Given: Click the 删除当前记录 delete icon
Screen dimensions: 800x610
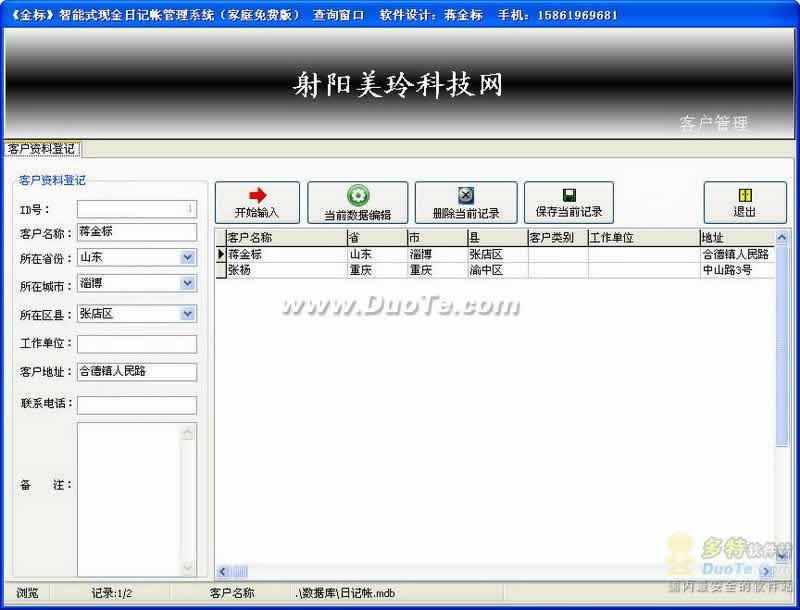Looking at the screenshot, I should (x=465, y=196).
